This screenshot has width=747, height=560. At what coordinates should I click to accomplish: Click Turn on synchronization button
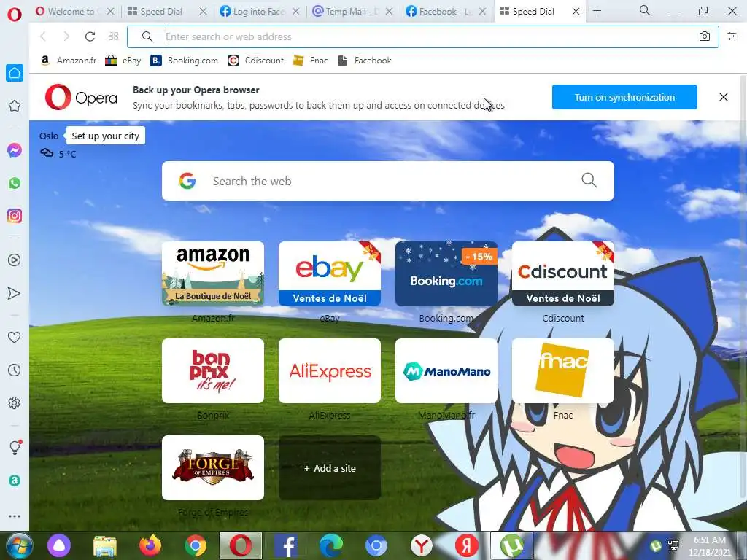[x=624, y=97]
